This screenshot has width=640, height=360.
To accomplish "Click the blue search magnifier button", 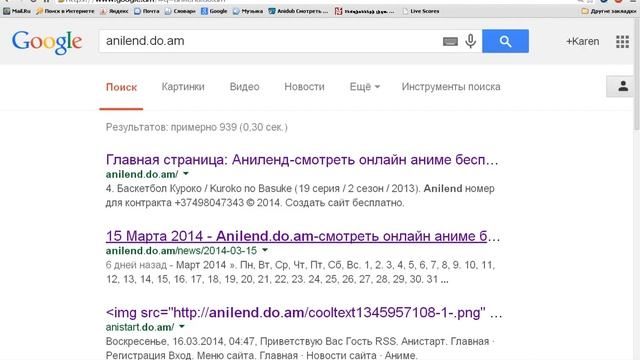I will pyautogui.click(x=505, y=41).
